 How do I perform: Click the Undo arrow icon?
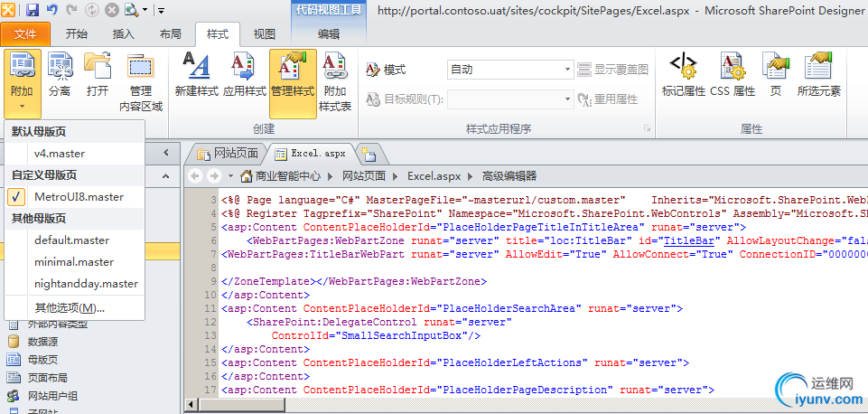[51, 9]
